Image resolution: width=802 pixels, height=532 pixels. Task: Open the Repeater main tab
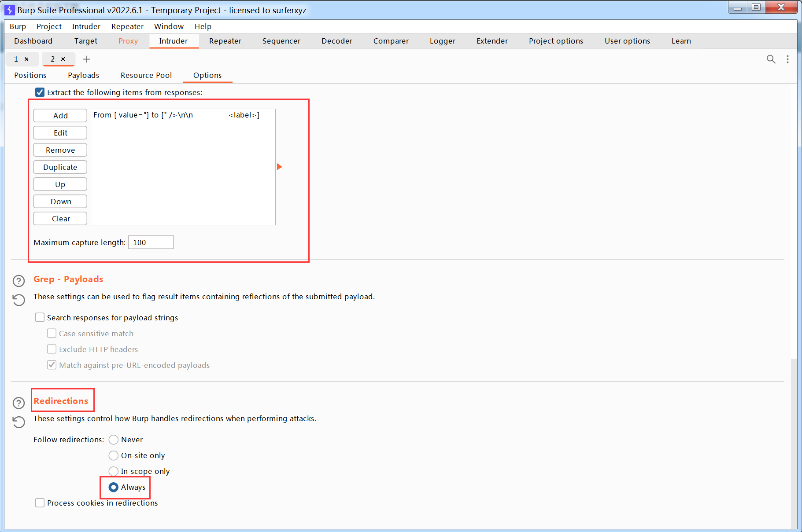[225, 41]
